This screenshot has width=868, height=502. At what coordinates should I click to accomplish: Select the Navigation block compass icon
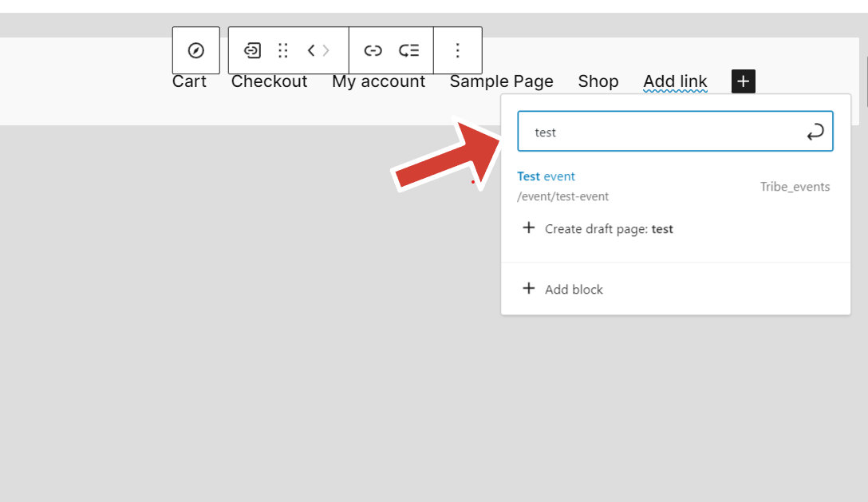[x=195, y=50]
